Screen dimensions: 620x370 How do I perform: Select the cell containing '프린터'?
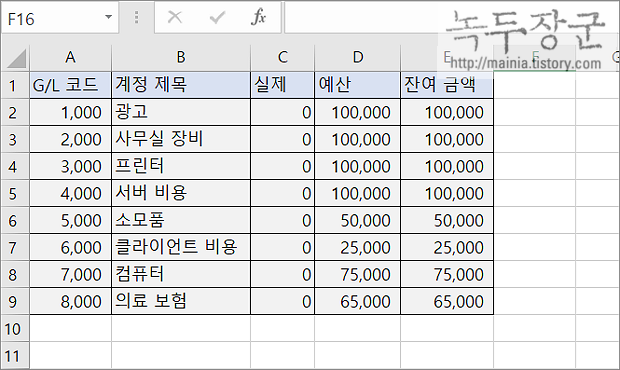[181, 166]
